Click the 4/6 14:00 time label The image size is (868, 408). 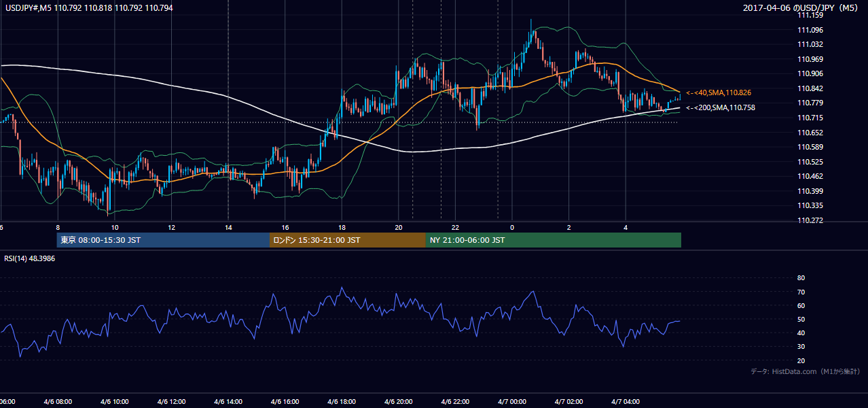tap(228, 402)
